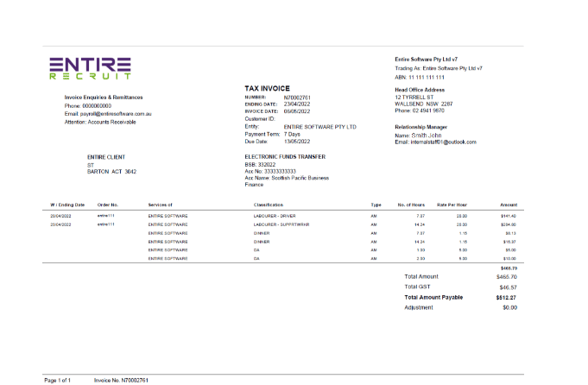The width and height of the screenshot is (588, 385).
Task: Click the Total Amount Payable label
Action: click(x=434, y=297)
